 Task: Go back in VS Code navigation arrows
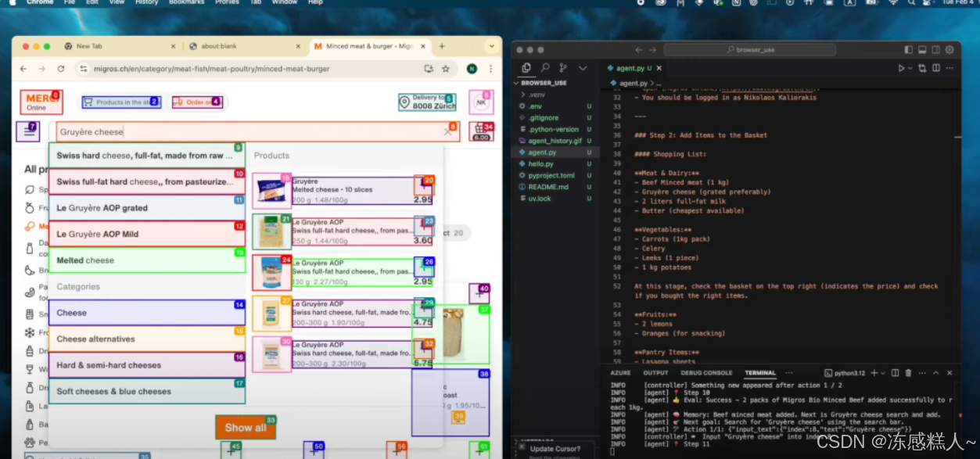pos(639,49)
